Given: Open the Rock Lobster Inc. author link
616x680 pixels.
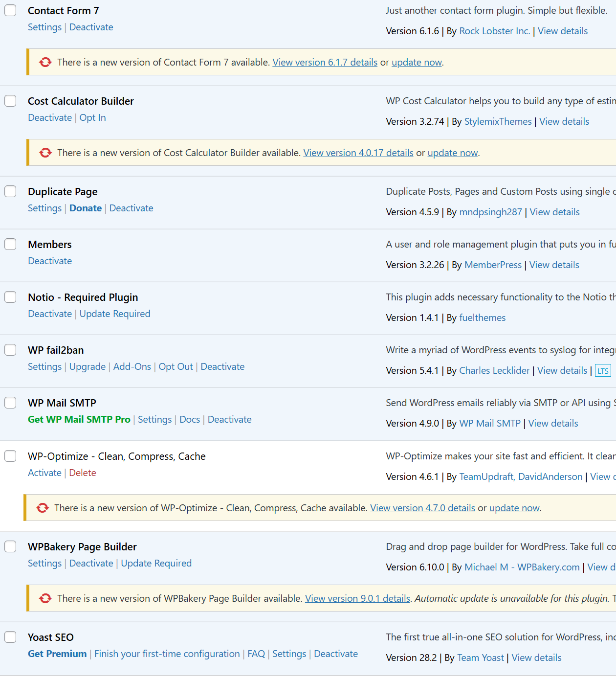Looking at the screenshot, I should point(495,31).
